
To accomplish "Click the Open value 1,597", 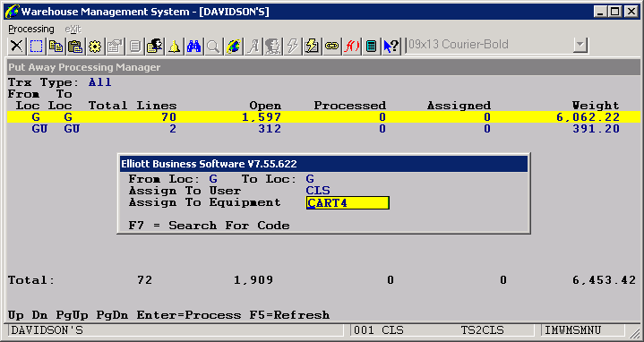I will pyautogui.click(x=261, y=117).
